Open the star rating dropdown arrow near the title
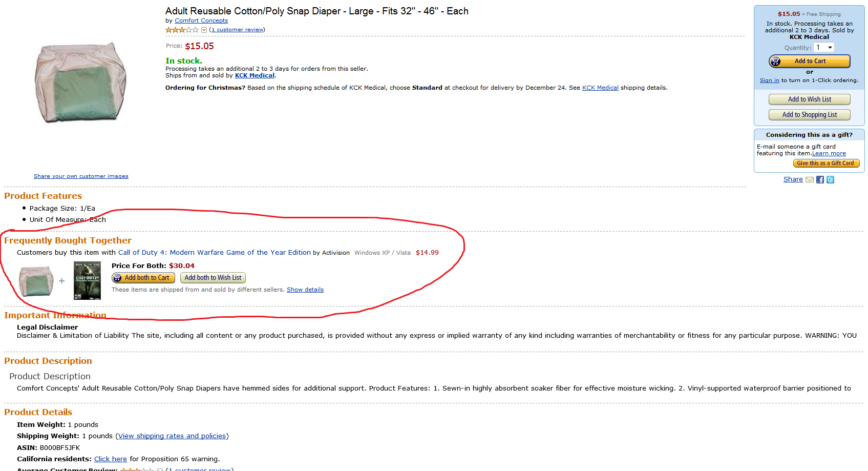Screen dimensions: 868x471 [204, 30]
